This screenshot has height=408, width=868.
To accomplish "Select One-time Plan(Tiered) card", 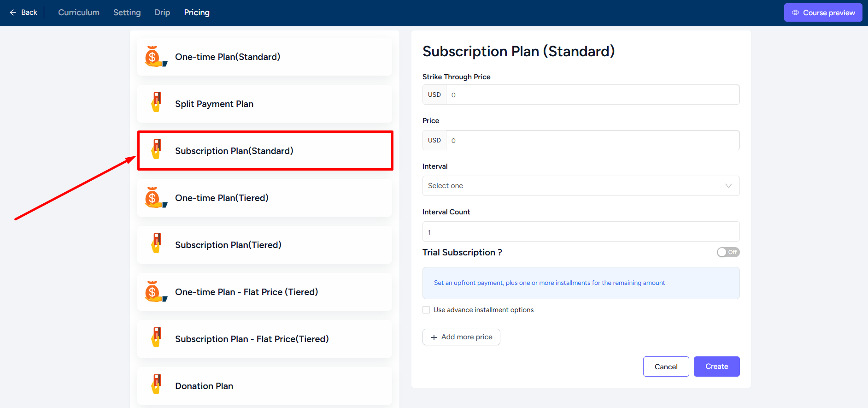I will click(264, 198).
